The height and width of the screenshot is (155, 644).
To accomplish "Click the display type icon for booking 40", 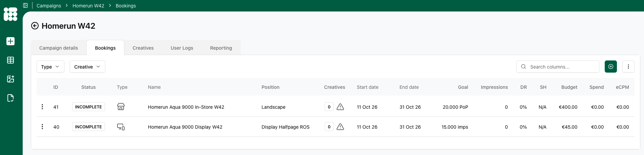I will click(121, 127).
